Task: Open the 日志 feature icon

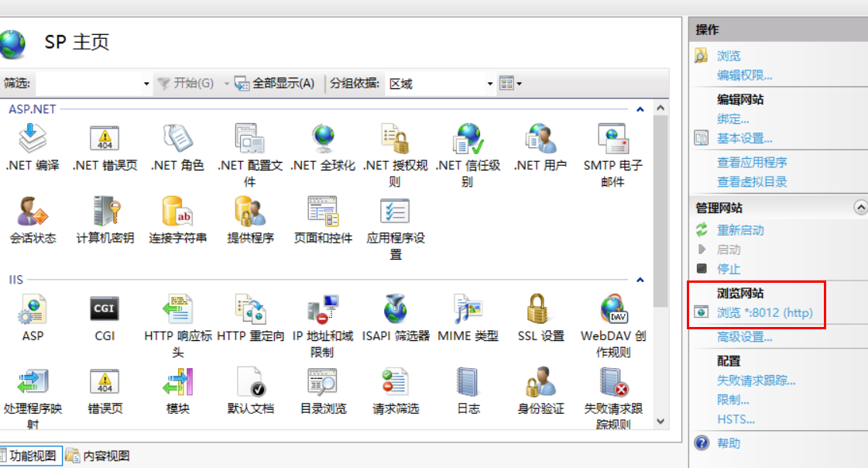Action: [468, 382]
